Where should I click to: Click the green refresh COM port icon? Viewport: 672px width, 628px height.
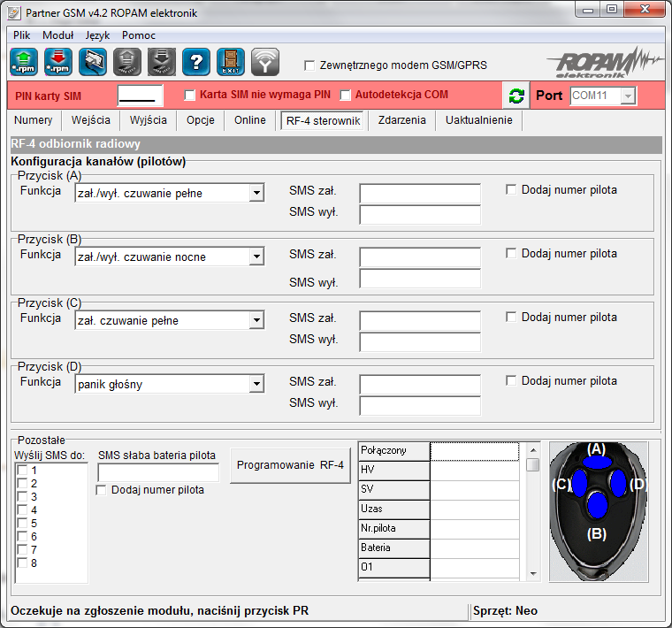pos(516,96)
